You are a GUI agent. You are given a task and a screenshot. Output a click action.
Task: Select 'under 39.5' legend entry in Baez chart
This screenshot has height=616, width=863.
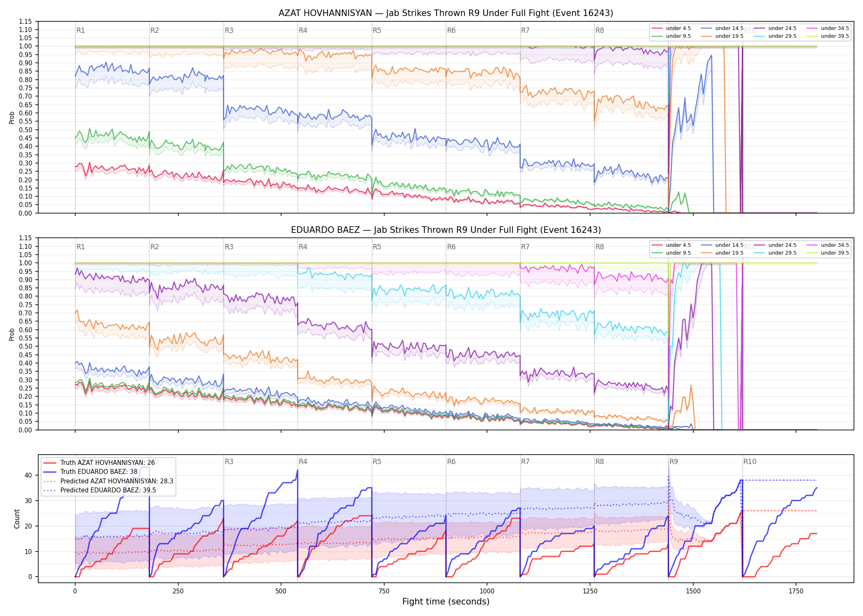(x=828, y=253)
